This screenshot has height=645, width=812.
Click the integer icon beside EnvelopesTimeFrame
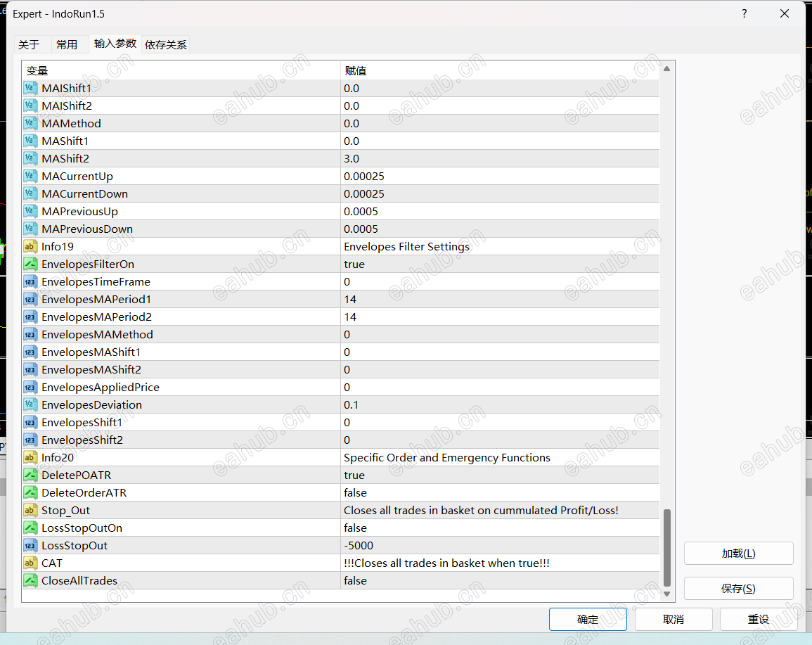coord(30,282)
